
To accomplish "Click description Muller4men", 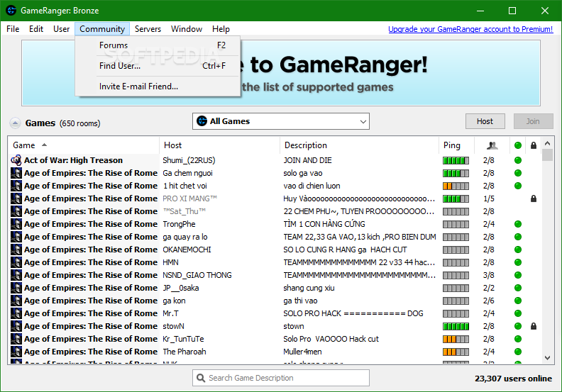I will point(302,352).
